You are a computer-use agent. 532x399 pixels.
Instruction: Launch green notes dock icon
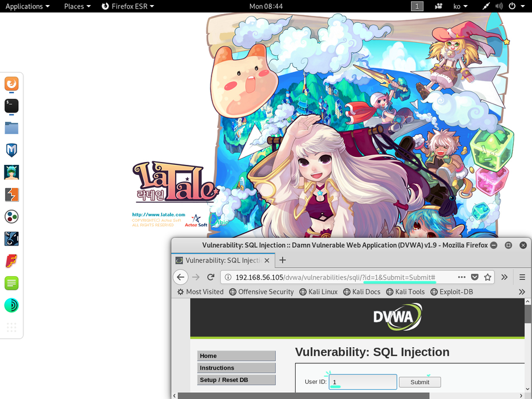click(11, 283)
